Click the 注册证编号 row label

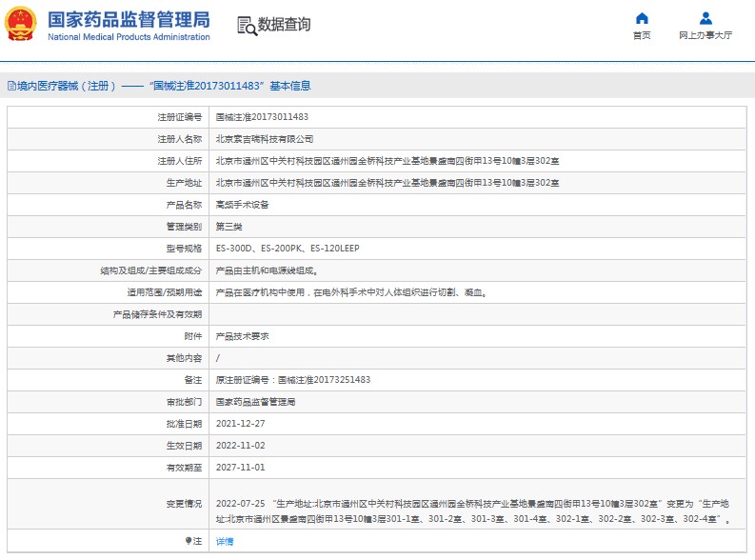(x=180, y=117)
